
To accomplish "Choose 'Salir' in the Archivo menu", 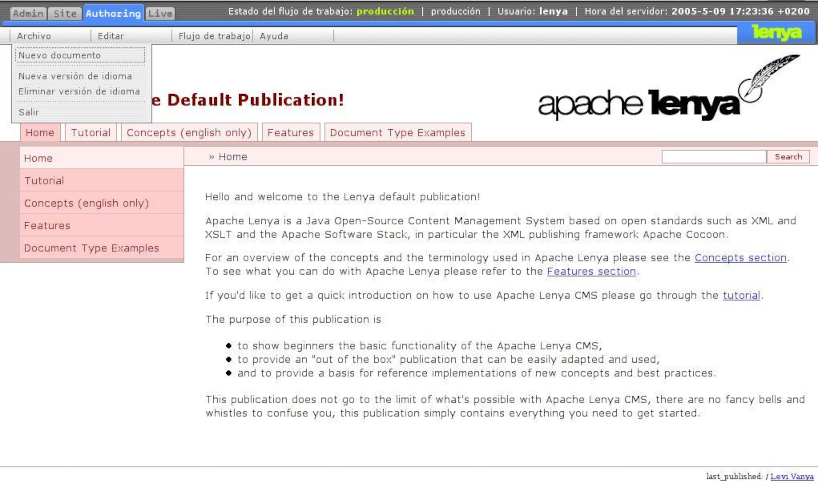I will 30,112.
